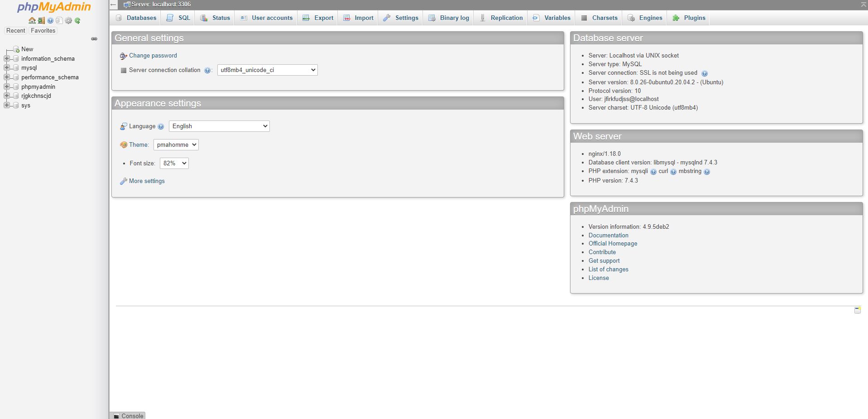Image resolution: width=868 pixels, height=419 pixels.
Task: Visit the Official Homepage link
Action: [613, 243]
